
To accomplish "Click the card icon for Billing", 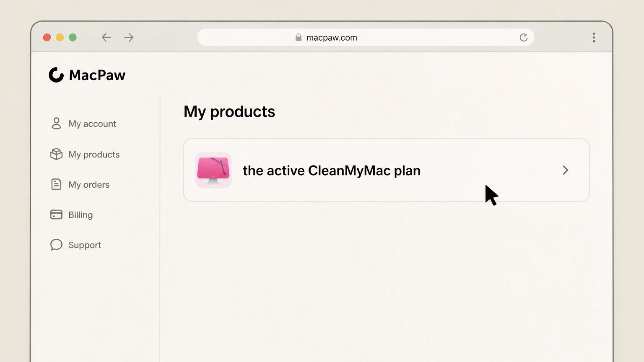I will 56,215.
